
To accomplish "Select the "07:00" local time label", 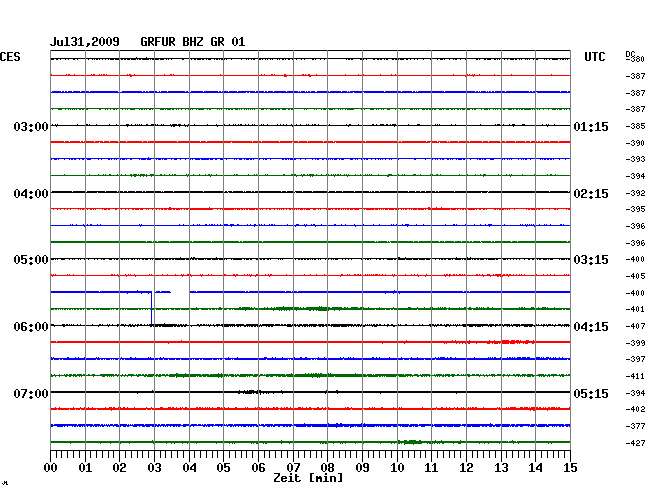I will 31,393.
